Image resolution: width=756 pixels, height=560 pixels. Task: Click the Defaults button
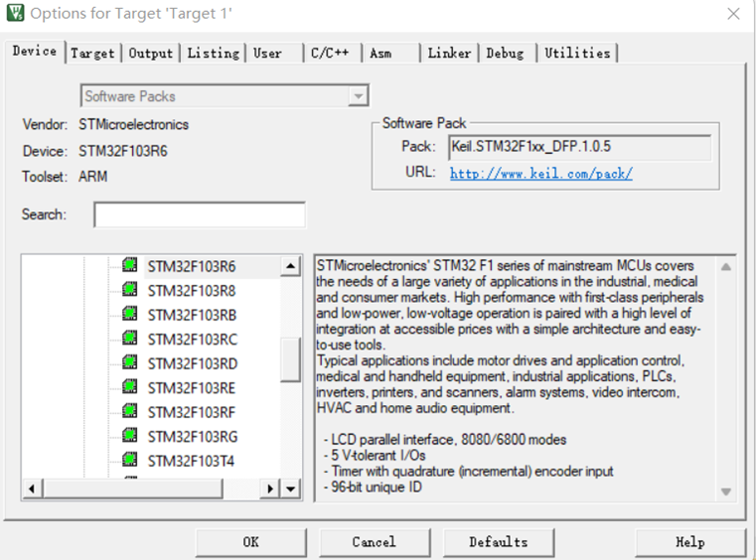pyautogui.click(x=499, y=542)
